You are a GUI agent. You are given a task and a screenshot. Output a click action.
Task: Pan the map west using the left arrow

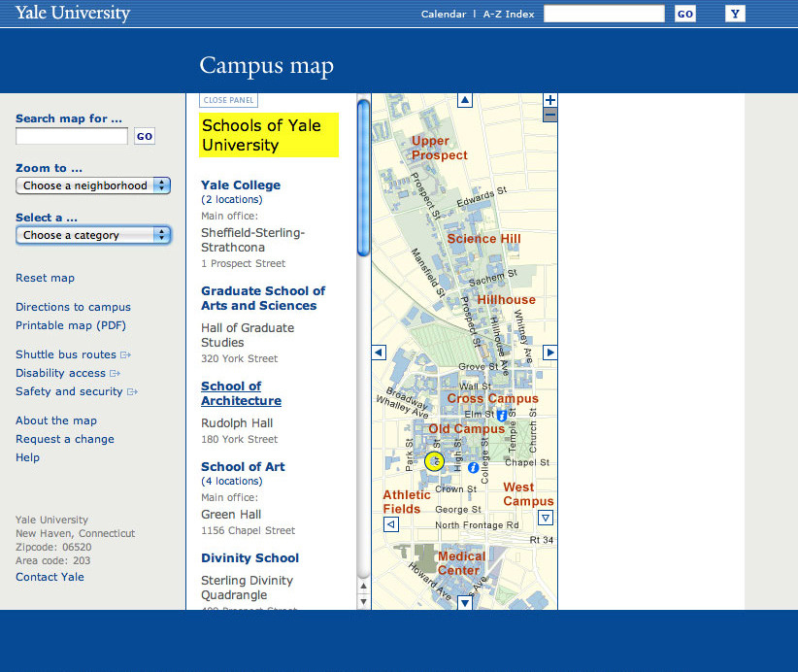coord(378,353)
